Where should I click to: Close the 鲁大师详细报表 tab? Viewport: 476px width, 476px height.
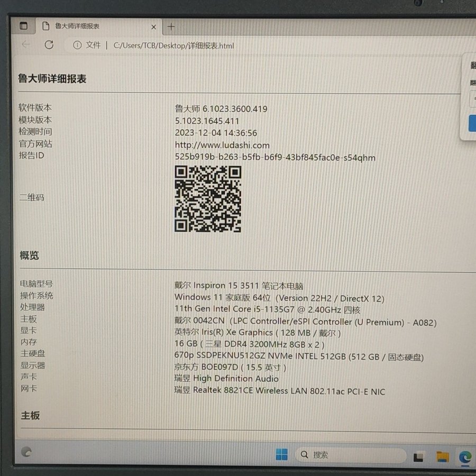pyautogui.click(x=153, y=27)
